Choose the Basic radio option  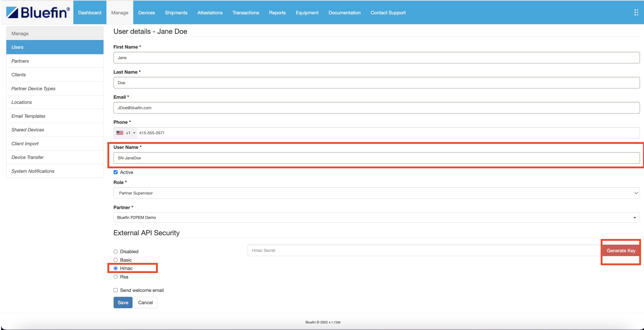[x=115, y=260]
